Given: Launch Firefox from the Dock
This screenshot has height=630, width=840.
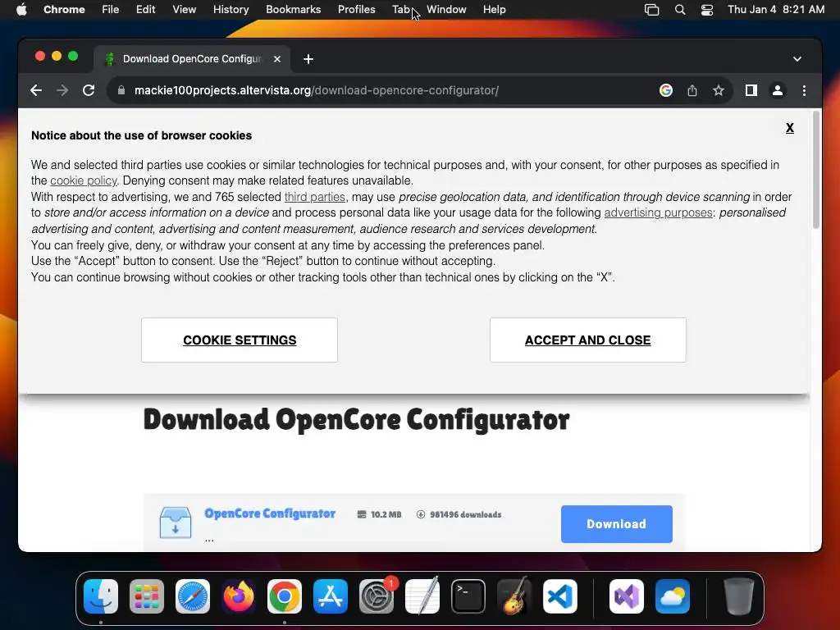Looking at the screenshot, I should [239, 596].
